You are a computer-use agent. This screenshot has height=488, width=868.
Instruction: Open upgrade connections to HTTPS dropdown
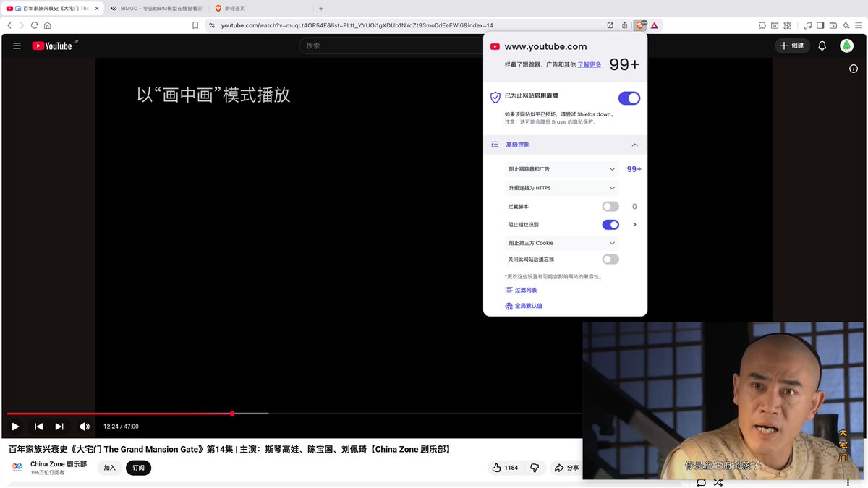click(x=562, y=188)
